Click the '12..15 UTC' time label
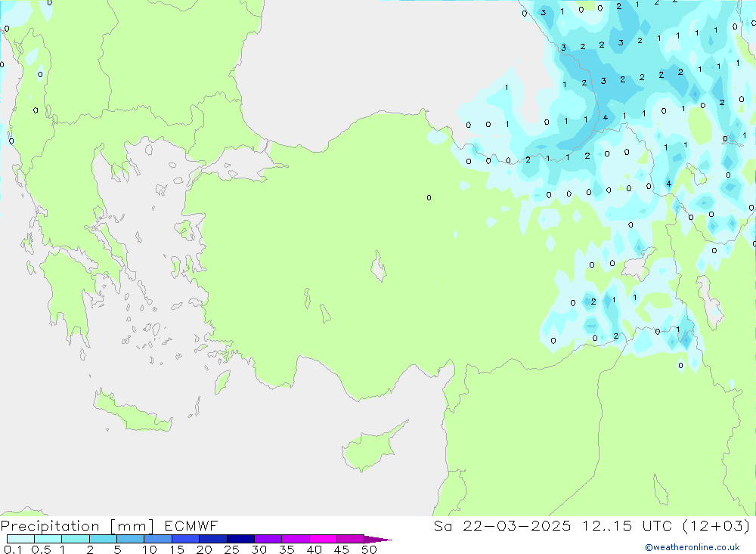Image resolution: width=756 pixels, height=554 pixels. tap(627, 525)
